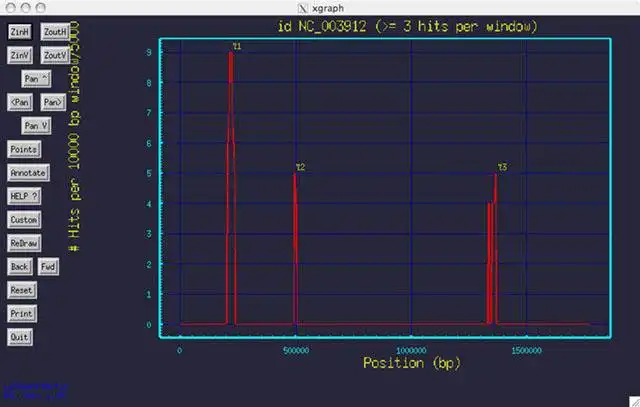Click the ZoutH horizontal zoom-out button
The height and width of the screenshot is (407, 640).
pyautogui.click(x=55, y=32)
